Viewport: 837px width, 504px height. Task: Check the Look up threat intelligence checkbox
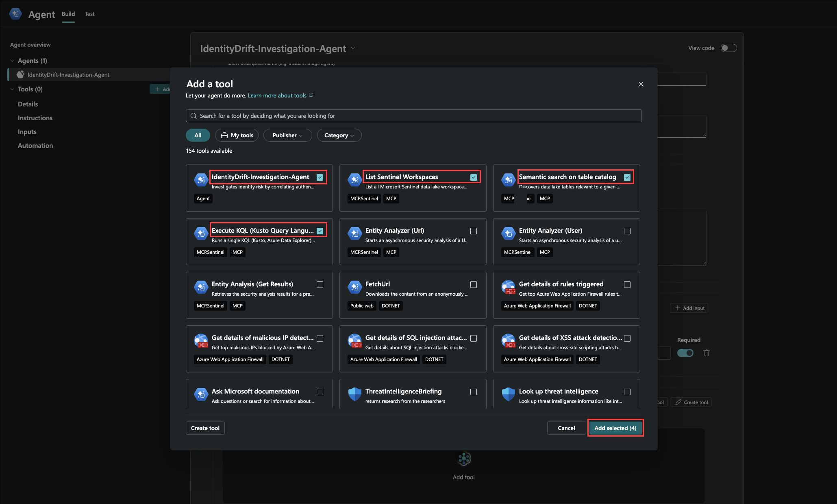click(x=627, y=392)
